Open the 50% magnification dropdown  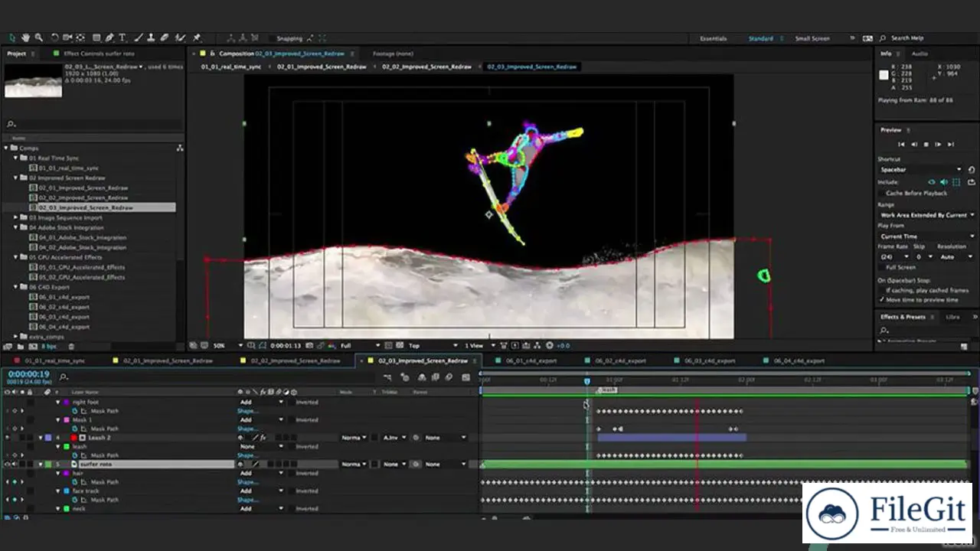pyautogui.click(x=227, y=345)
